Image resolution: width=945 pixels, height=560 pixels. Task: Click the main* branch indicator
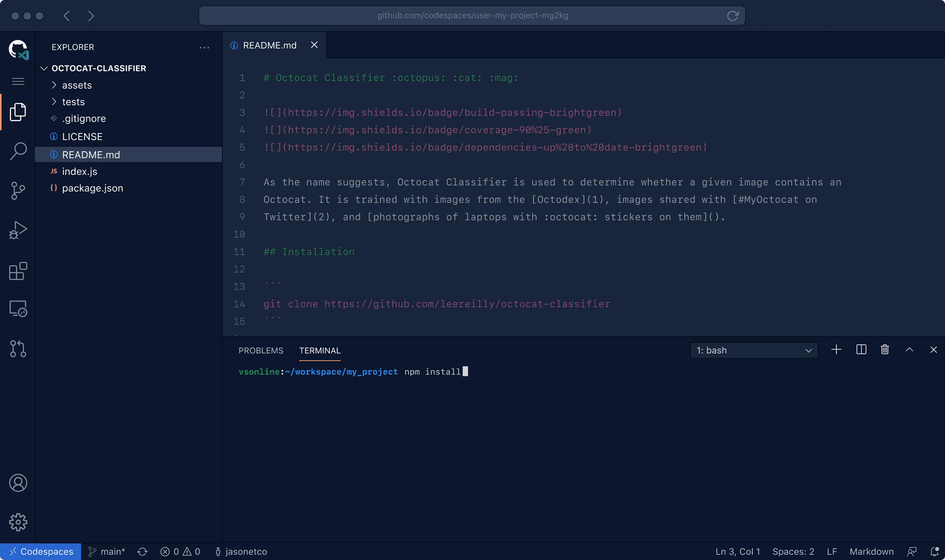coord(107,551)
